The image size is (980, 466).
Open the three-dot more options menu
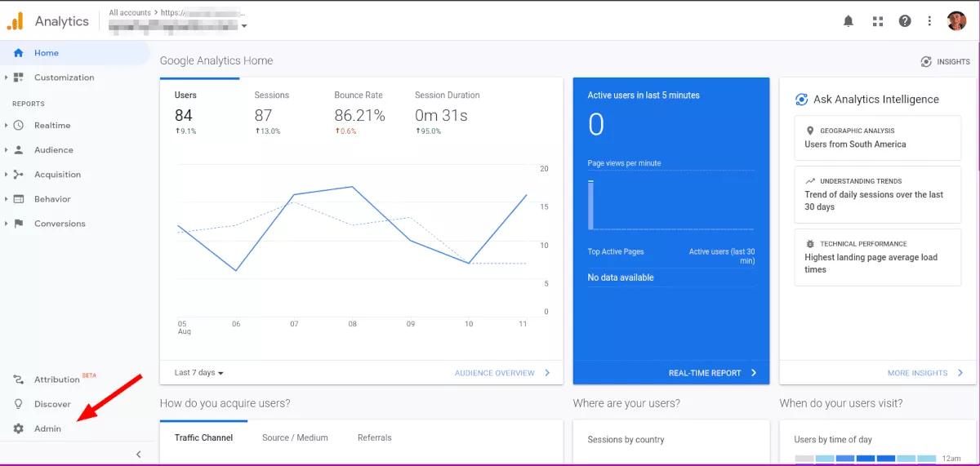click(929, 21)
